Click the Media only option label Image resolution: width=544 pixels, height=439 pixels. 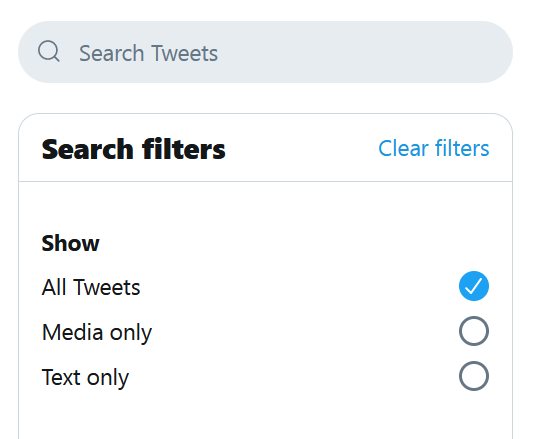97,332
